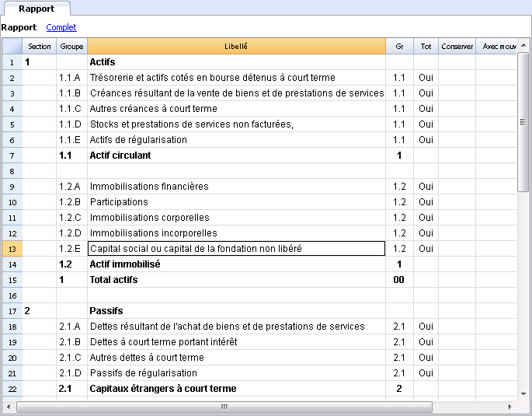Screen dimensions: 532x416
Task: Select 'Autres créances à court terme' cell
Action: 236,109
